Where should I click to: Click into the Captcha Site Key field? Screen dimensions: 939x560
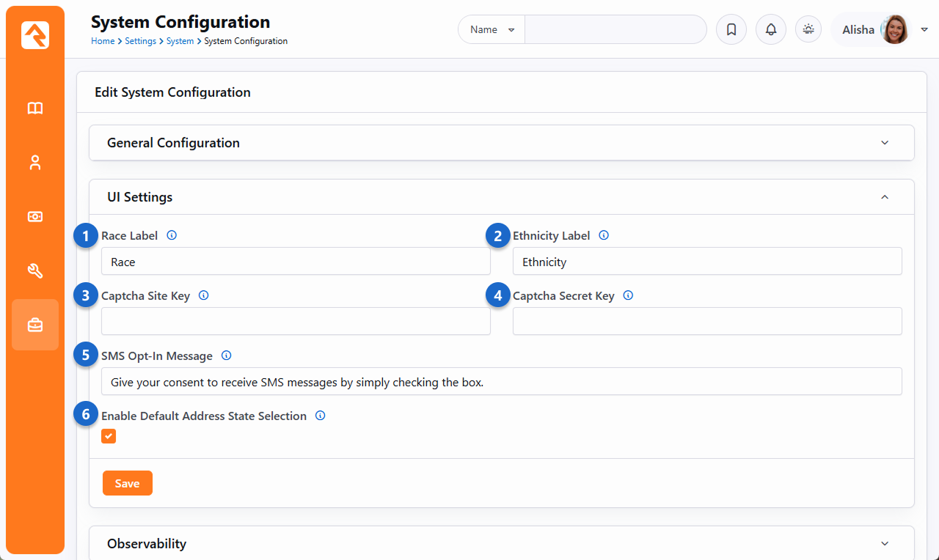pyautogui.click(x=296, y=321)
